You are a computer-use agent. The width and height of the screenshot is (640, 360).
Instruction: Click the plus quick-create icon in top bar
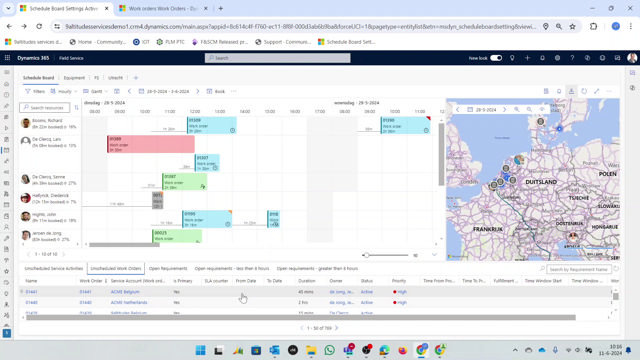click(x=527, y=58)
